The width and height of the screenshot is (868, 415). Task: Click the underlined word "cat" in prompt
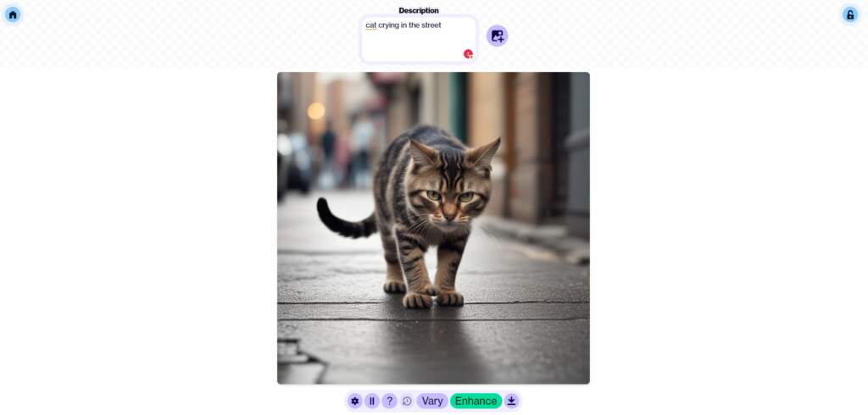tap(371, 25)
